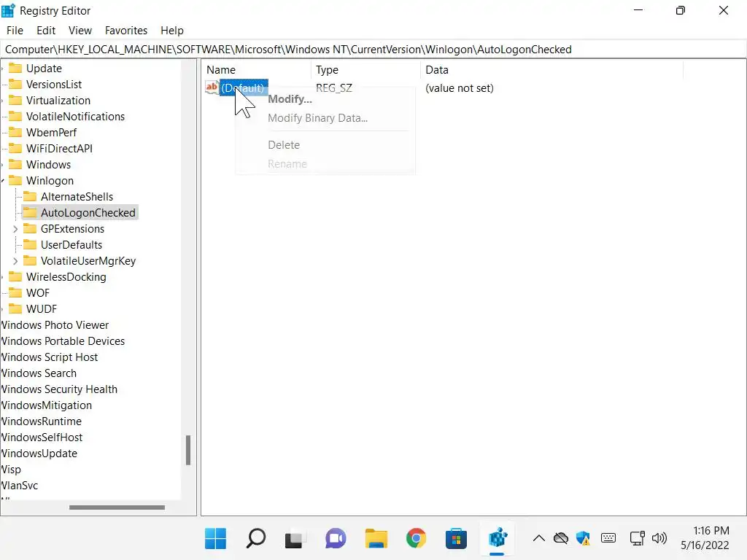Open the Favorites menu
Screen dimensions: 747x560
[x=125, y=31]
